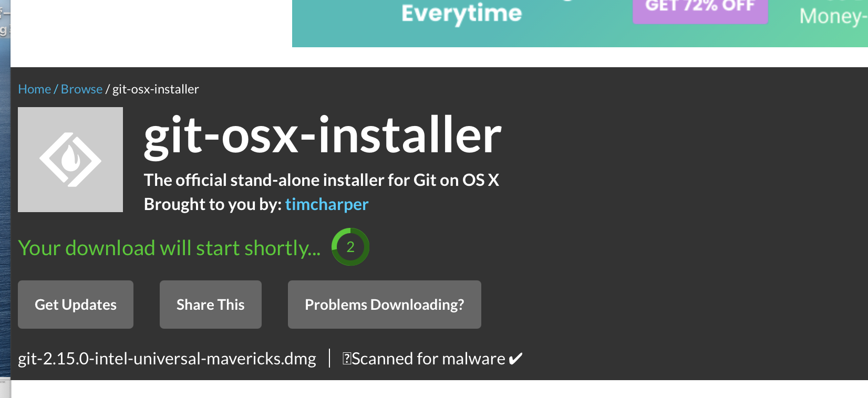Click the Everytime text in banner ad
Viewport: 868px width, 398px height.
(x=461, y=14)
